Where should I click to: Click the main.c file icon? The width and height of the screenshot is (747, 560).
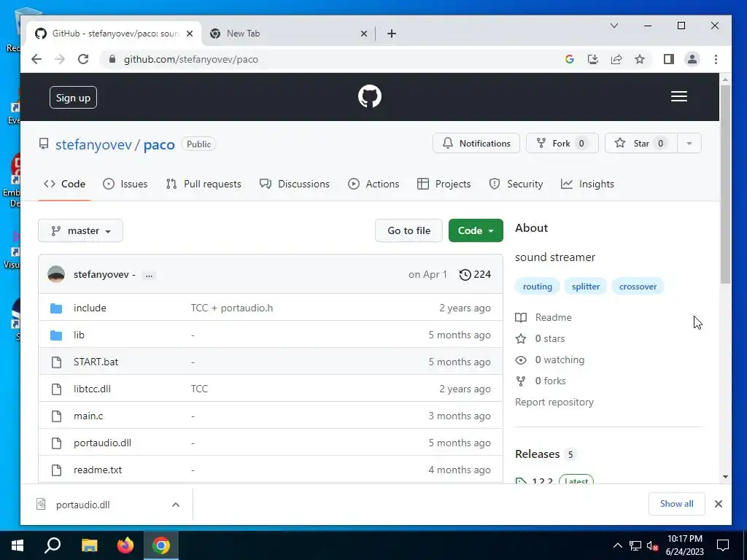pyautogui.click(x=56, y=416)
